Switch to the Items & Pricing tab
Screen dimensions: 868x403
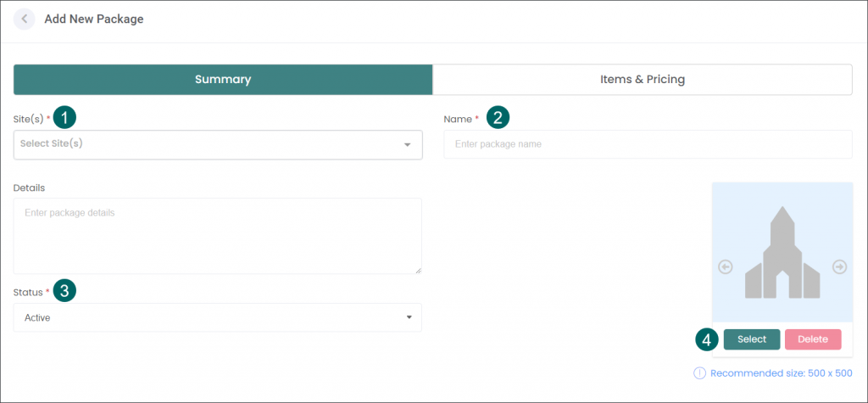click(643, 79)
